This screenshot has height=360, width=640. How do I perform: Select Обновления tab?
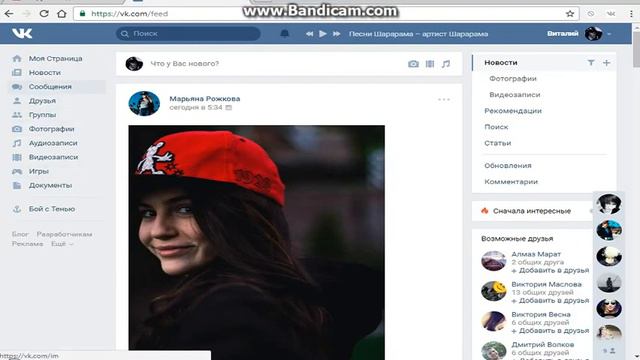coord(507,166)
